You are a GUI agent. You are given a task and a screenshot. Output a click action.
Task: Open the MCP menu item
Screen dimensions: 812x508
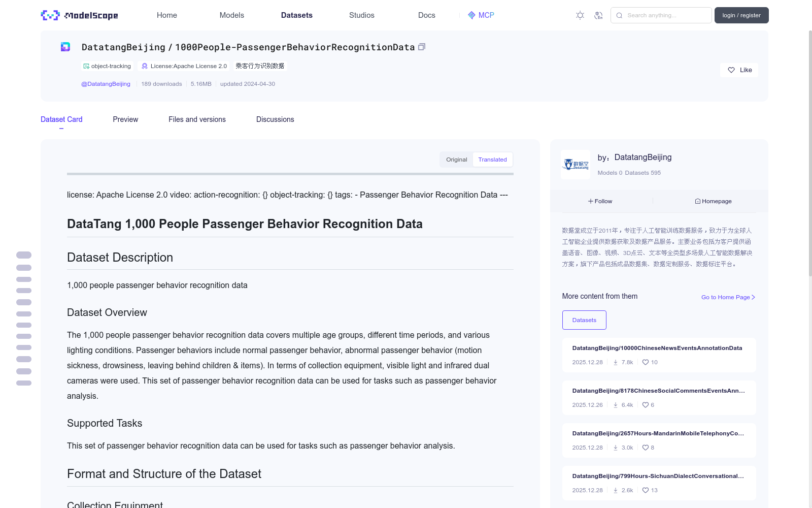coord(481,15)
